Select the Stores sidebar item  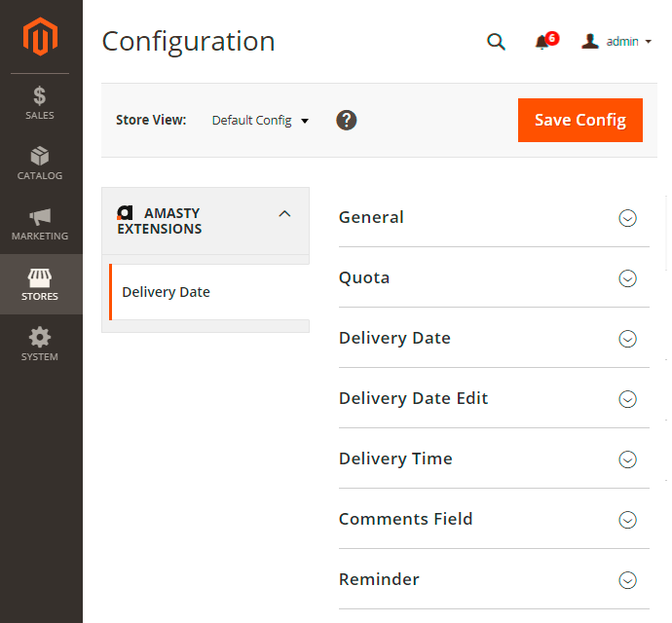pos(41,284)
